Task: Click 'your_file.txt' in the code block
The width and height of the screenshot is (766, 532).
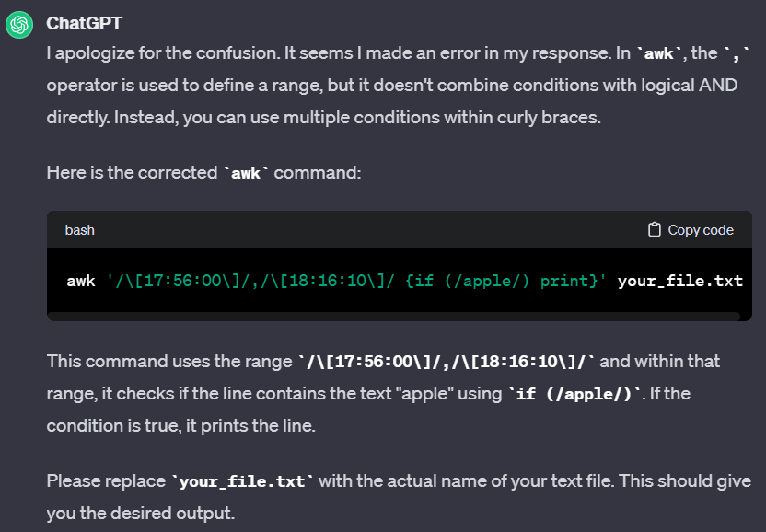Action: pos(680,281)
